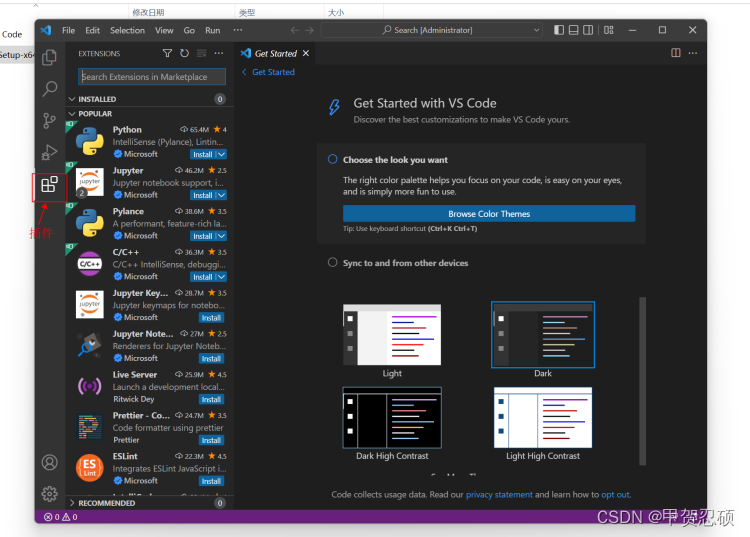Go back with navigation arrow
Viewport: 750px width, 537px height.
point(295,30)
